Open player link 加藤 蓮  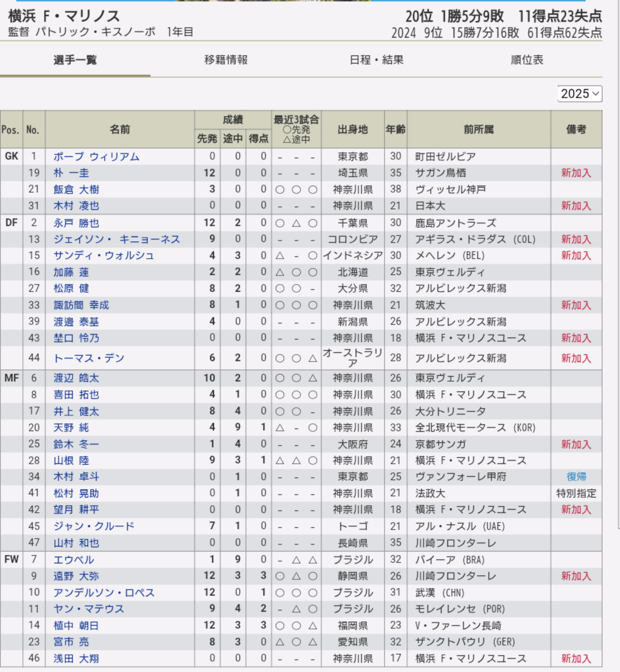tap(71, 272)
